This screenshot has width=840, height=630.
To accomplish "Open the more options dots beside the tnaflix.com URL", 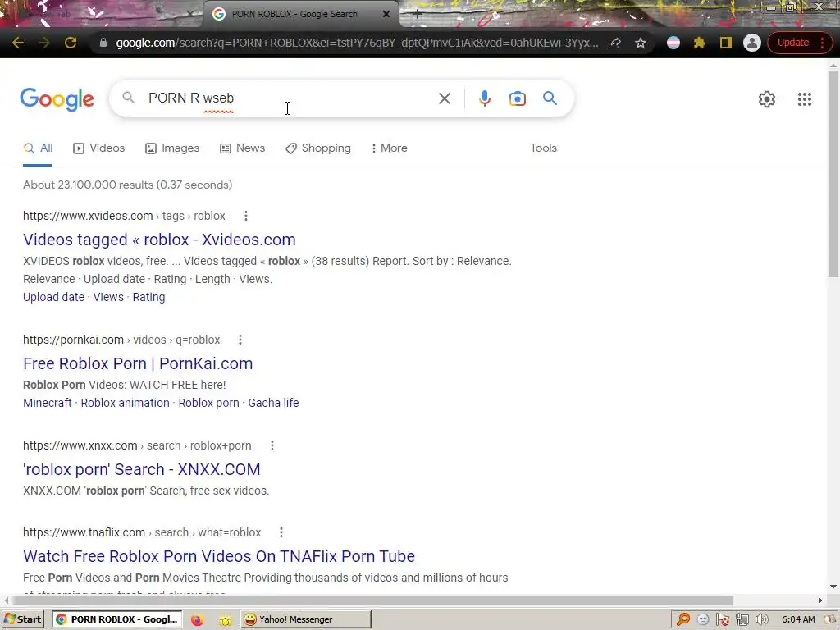I will click(x=281, y=532).
